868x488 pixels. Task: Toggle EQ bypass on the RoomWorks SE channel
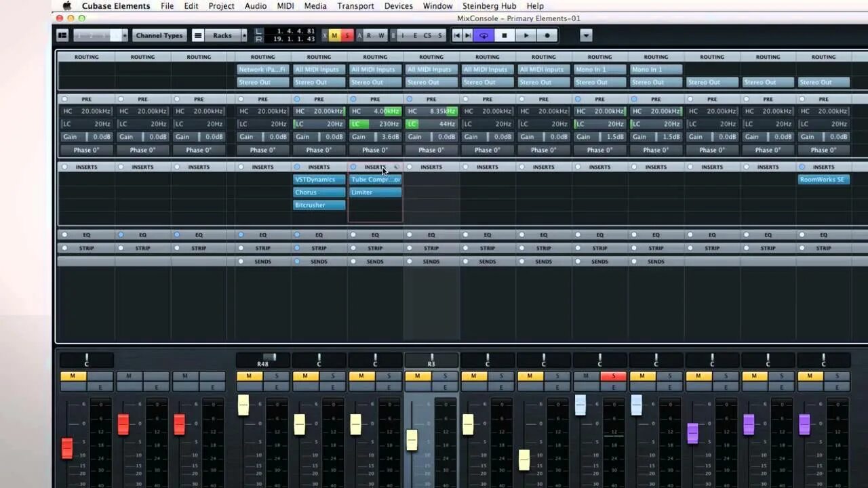pyautogui.click(x=802, y=235)
